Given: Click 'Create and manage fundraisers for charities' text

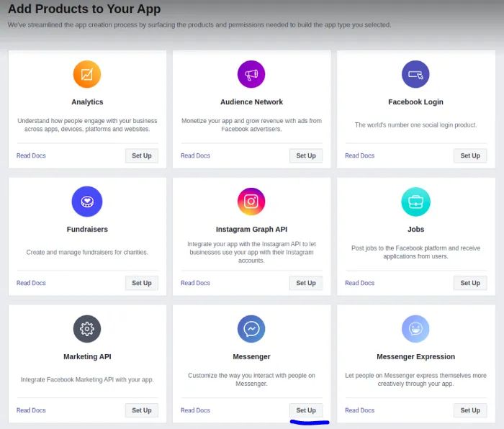Looking at the screenshot, I should 87,252.
